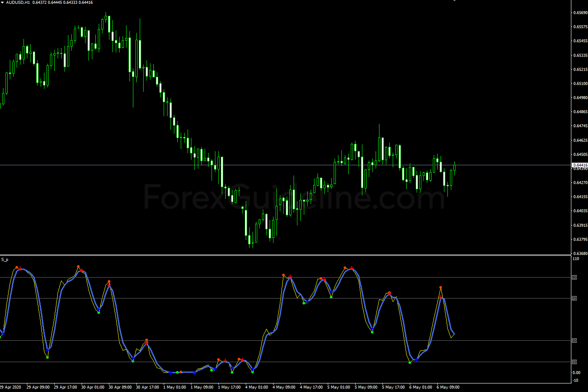Click price scale value 0.65335
The height and width of the screenshot is (392, 588).
(x=580, y=55)
